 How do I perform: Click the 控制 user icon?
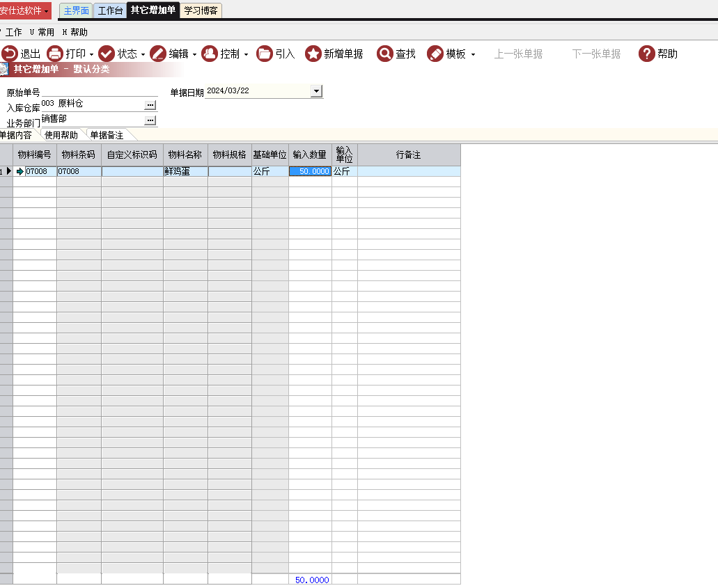(209, 54)
